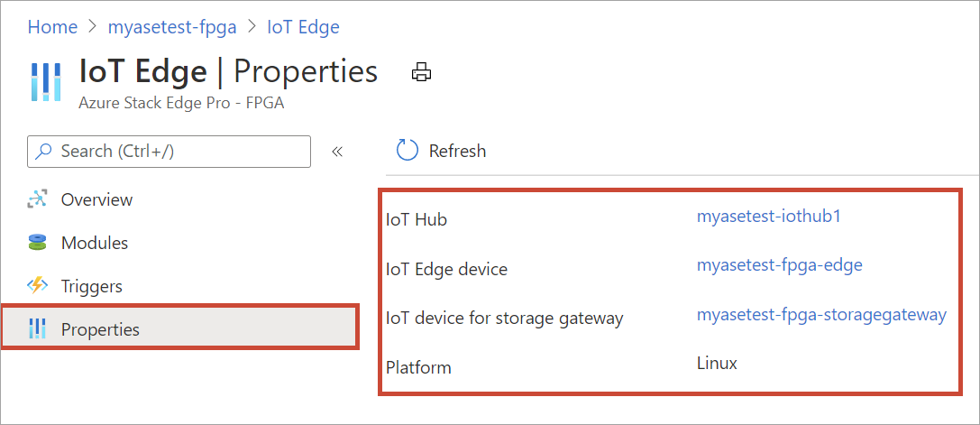This screenshot has height=425, width=980.
Task: Select the Properties menu entry
Action: pyautogui.click(x=100, y=329)
